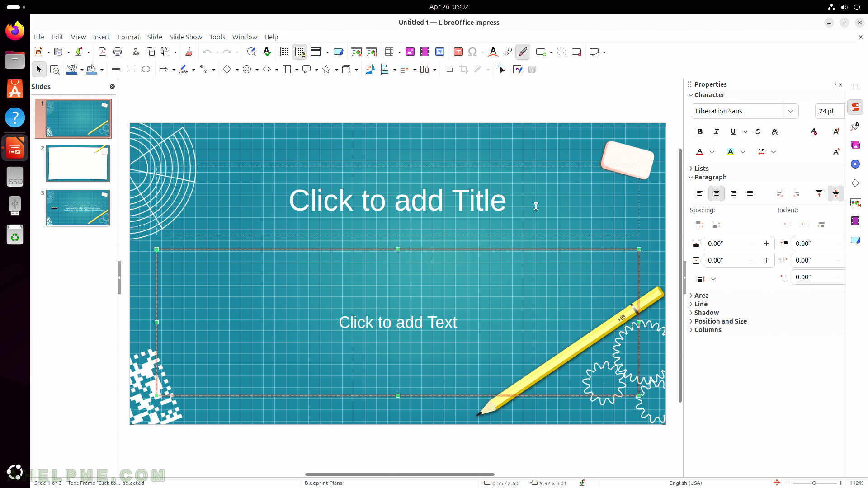Click the English (USA) language status
The image size is (868, 488).
pyautogui.click(x=685, y=483)
